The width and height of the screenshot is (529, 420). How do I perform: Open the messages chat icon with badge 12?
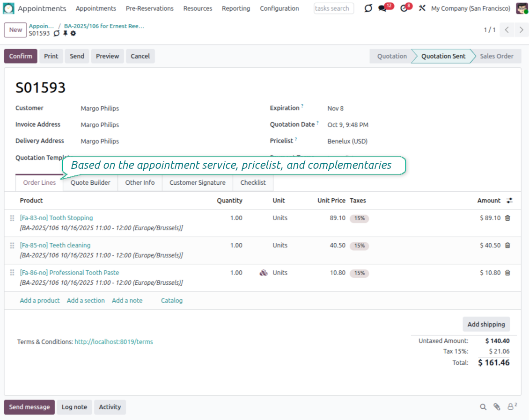[x=383, y=8]
